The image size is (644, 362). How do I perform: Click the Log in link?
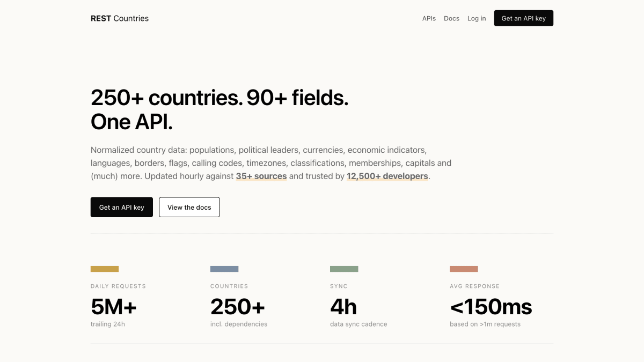point(477,18)
